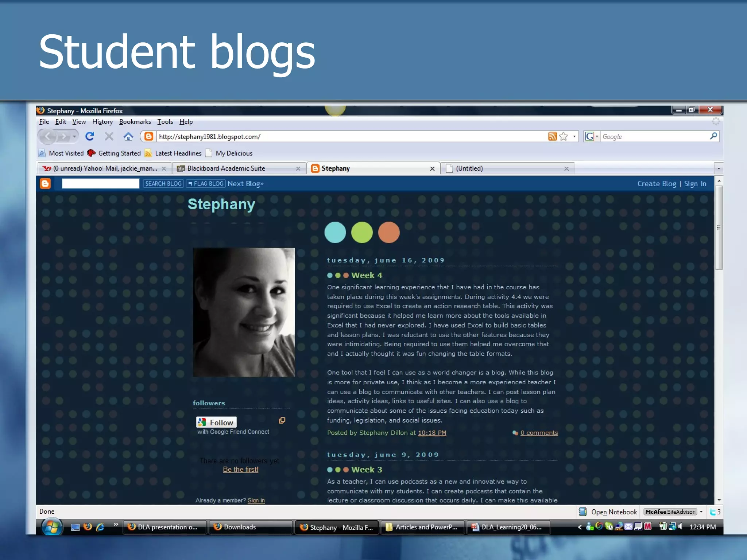Click the Blogger favicon in address bar
Image resolution: width=747 pixels, height=560 pixels.
(148, 136)
